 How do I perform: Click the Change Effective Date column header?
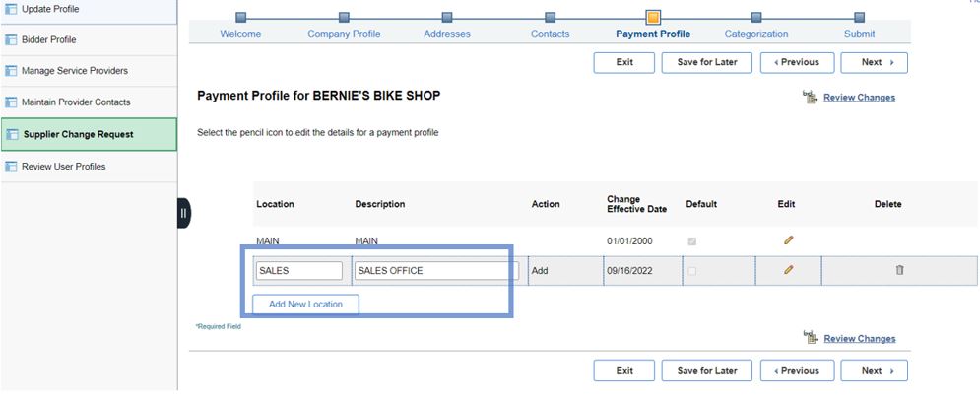point(637,205)
